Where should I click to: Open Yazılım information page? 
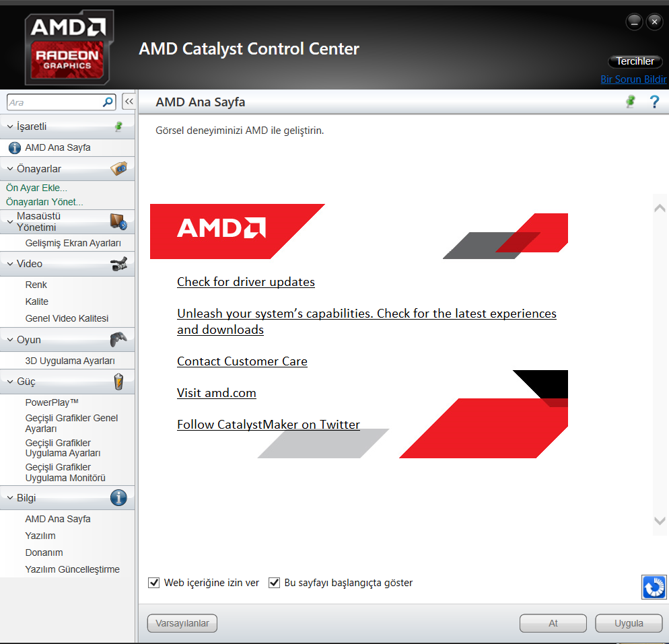40,536
